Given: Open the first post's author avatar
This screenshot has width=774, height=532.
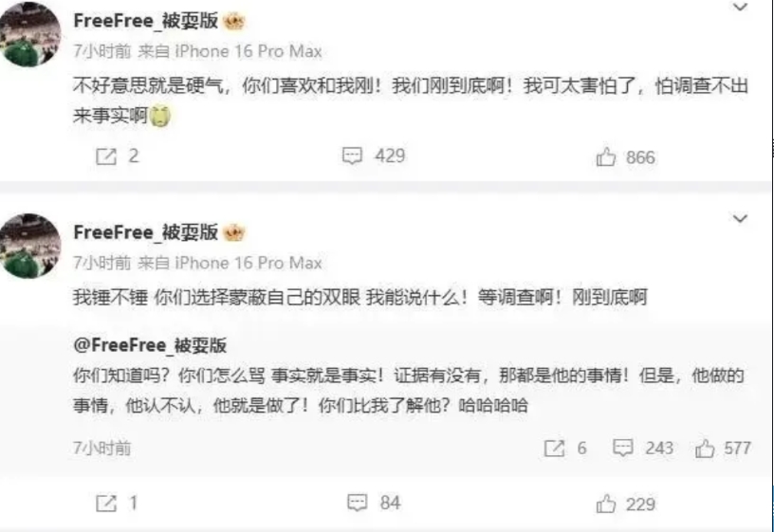Looking at the screenshot, I should [x=29, y=33].
